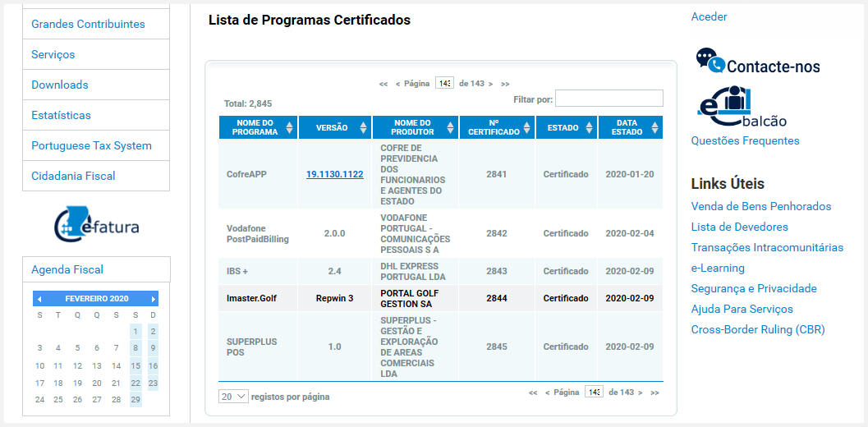Select calendar day 22
This screenshot has width=868, height=427.
(135, 383)
